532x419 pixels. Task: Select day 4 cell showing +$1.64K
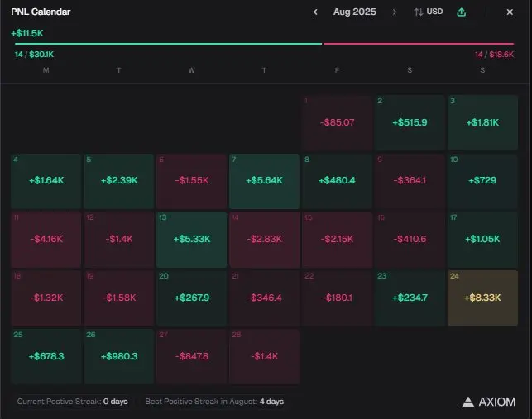click(46, 181)
